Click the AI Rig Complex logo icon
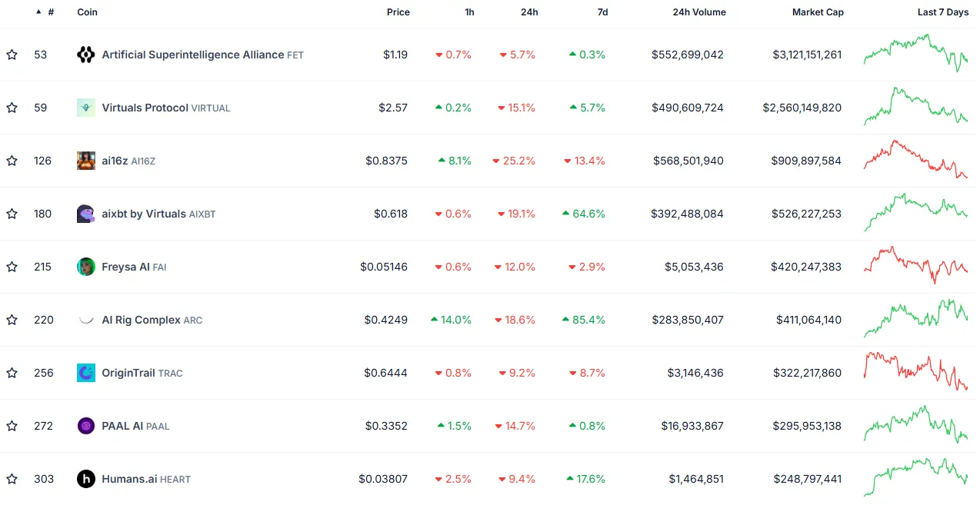The image size is (980, 505). (x=86, y=320)
